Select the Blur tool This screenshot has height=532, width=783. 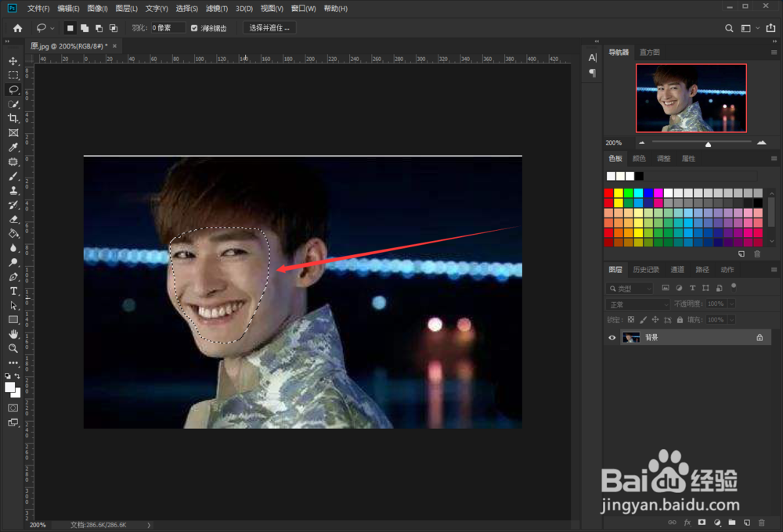[13, 248]
